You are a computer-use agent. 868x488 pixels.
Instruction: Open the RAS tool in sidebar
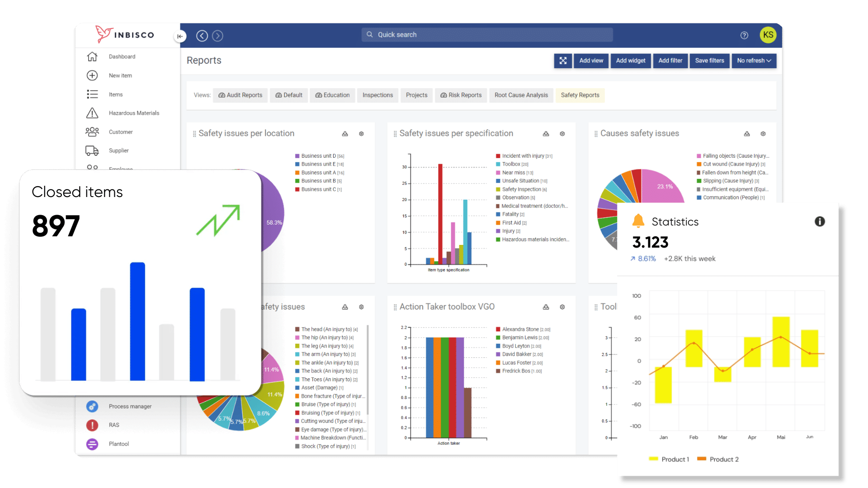tap(93, 425)
